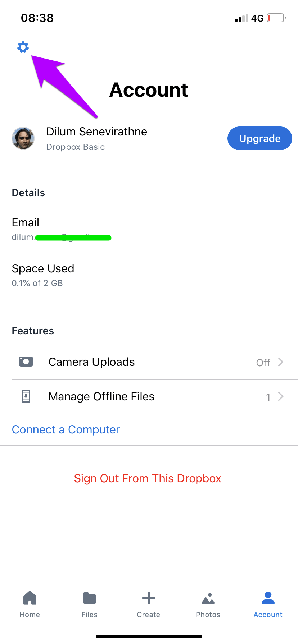Select the Space Used row
The height and width of the screenshot is (644, 298).
point(149,276)
